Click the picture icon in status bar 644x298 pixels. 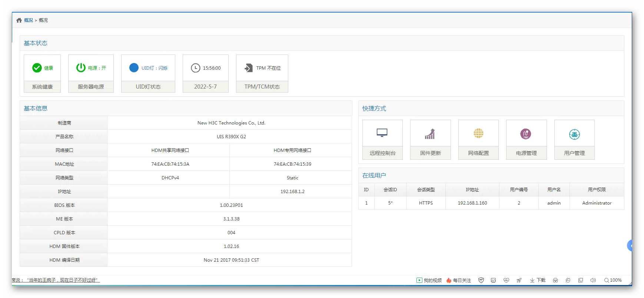click(493, 280)
